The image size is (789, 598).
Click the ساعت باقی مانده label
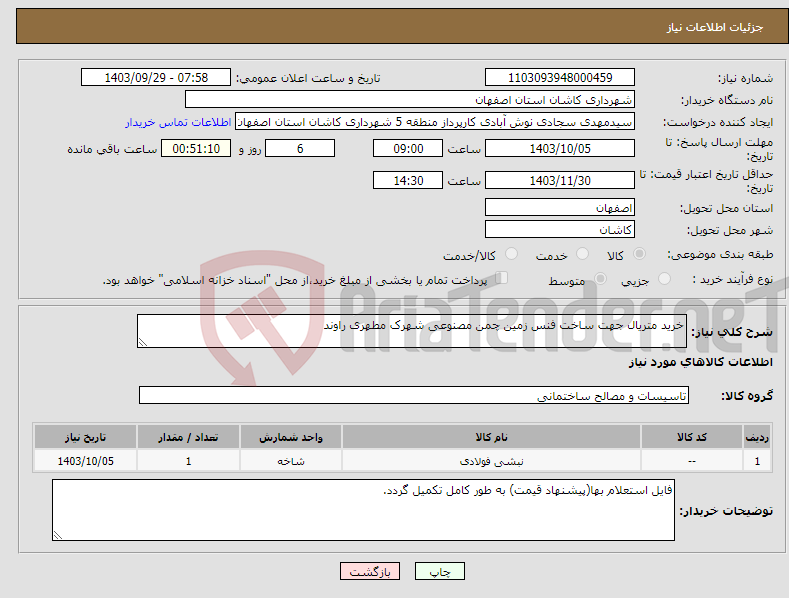[112, 150]
